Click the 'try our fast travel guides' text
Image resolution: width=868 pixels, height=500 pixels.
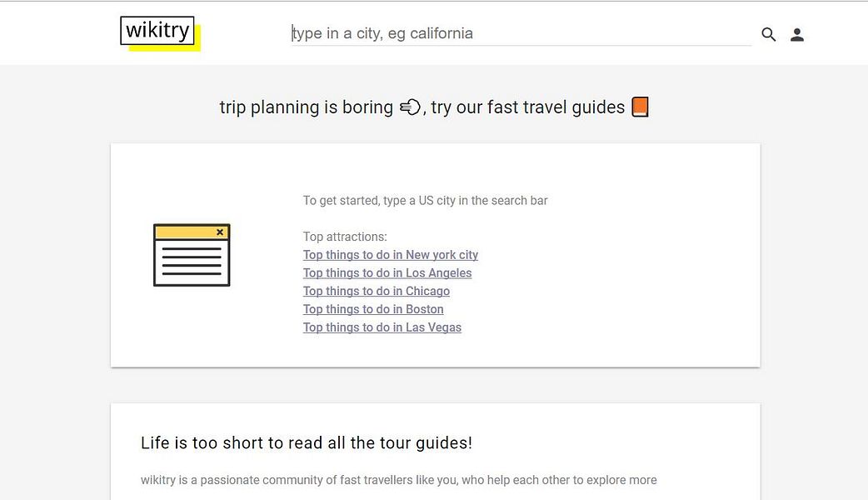(x=527, y=107)
